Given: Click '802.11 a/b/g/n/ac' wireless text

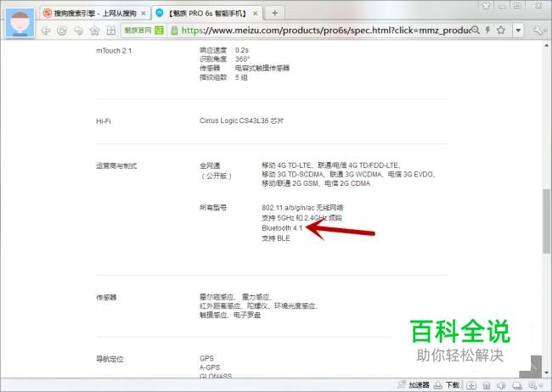Looking at the screenshot, I should pos(302,208).
